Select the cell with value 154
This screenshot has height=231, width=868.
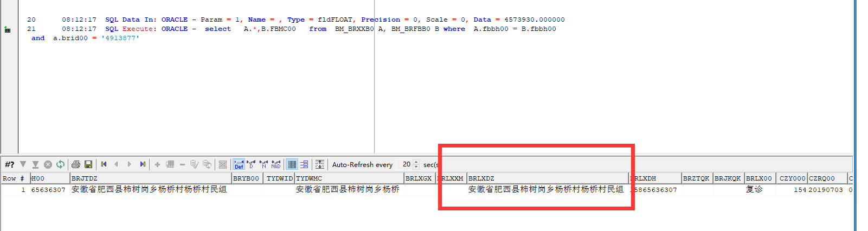[x=793, y=190]
